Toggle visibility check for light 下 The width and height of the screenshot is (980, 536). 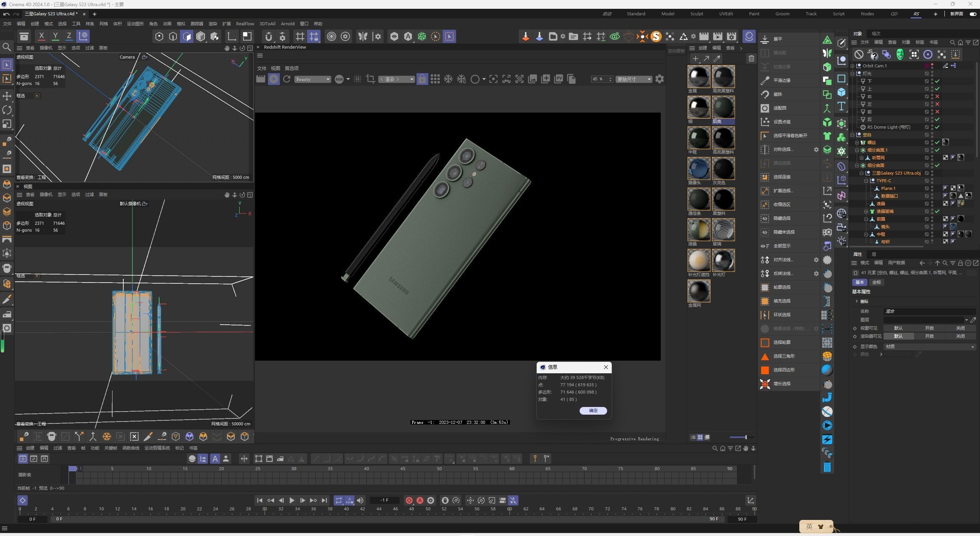[937, 81]
